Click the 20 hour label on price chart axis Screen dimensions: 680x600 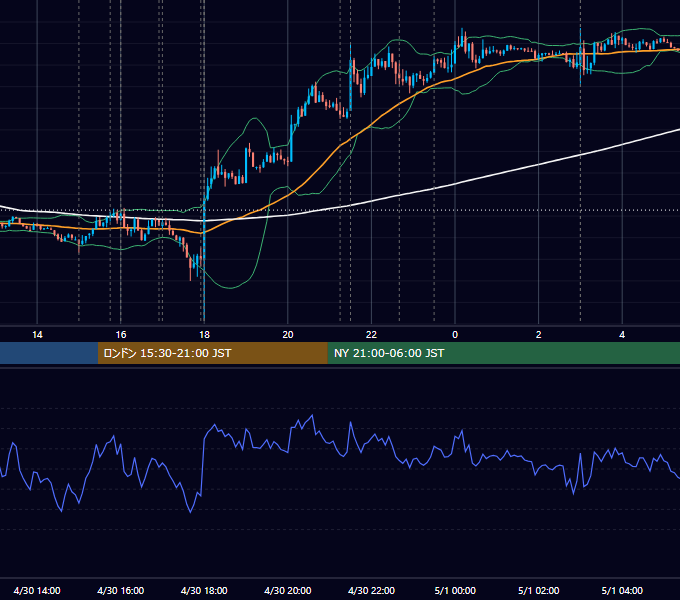pos(288,335)
